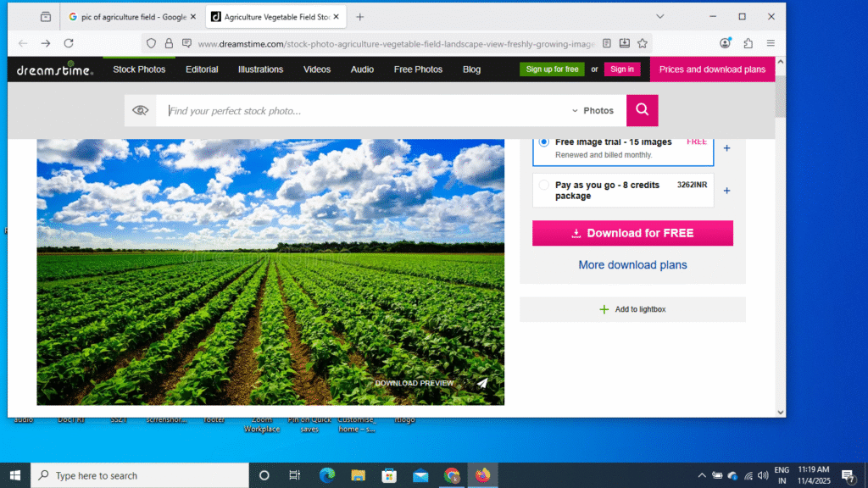Open the More download plans link
The height and width of the screenshot is (488, 868).
coord(632,265)
